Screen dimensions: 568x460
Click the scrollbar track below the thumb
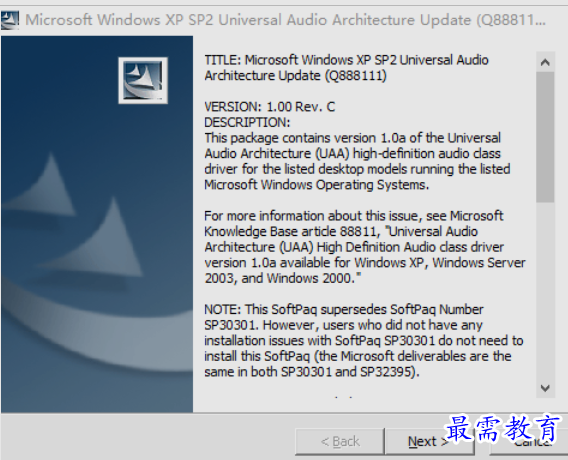click(545, 290)
